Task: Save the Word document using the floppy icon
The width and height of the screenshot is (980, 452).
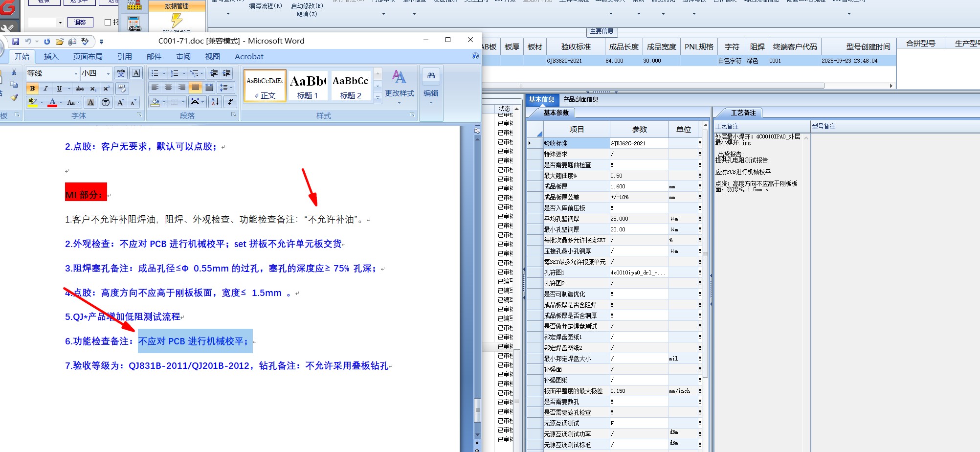Action: point(16,42)
